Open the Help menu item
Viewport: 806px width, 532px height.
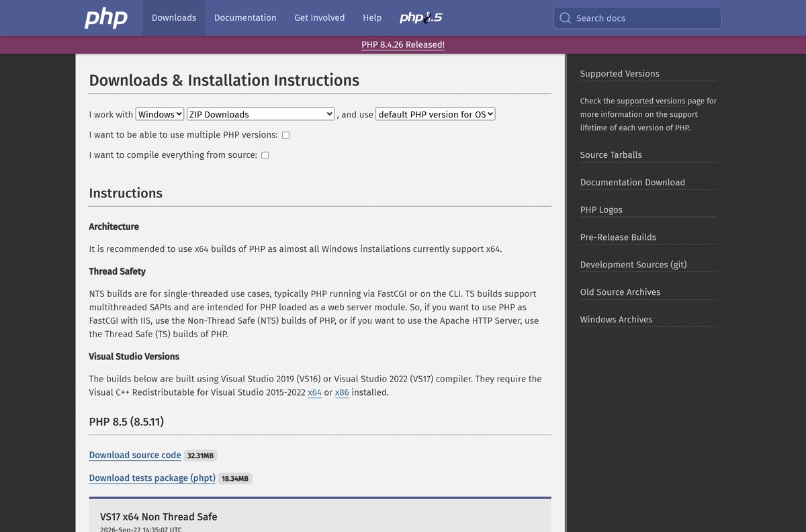tap(372, 18)
